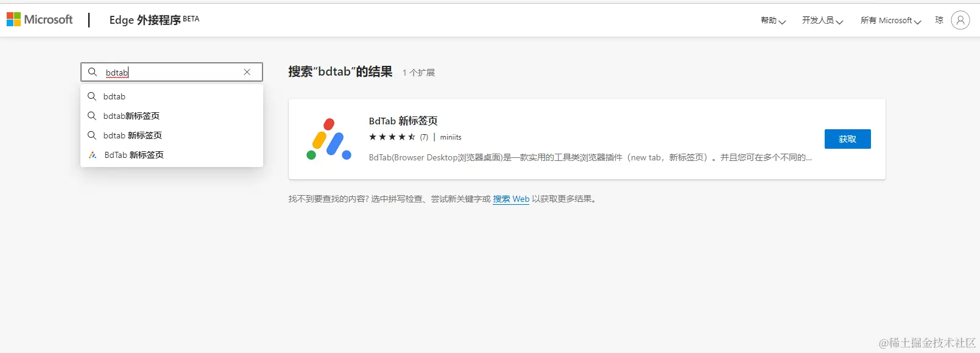The height and width of the screenshot is (353, 980).
Task: Open the BdTab 新标签页 result title
Action: [x=403, y=121]
